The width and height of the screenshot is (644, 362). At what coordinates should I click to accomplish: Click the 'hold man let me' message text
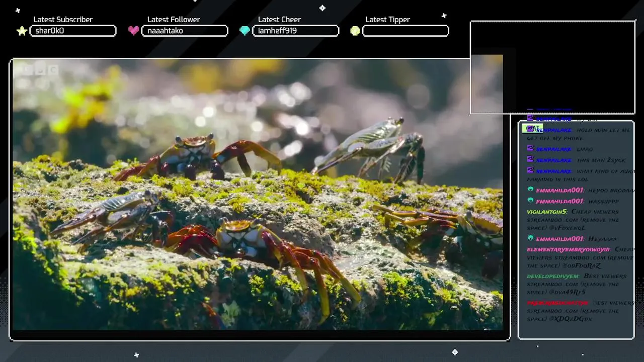click(x=603, y=130)
